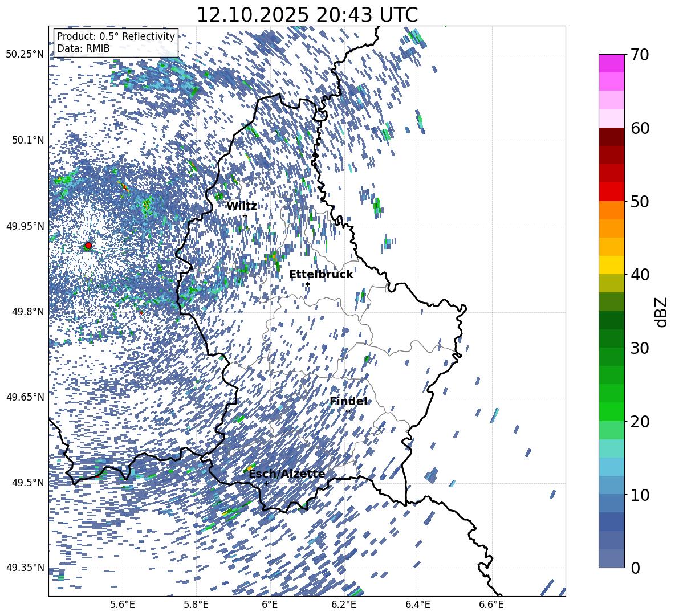Click the magenta top colorbar segment
This screenshot has height=616, width=675.
[x=611, y=64]
